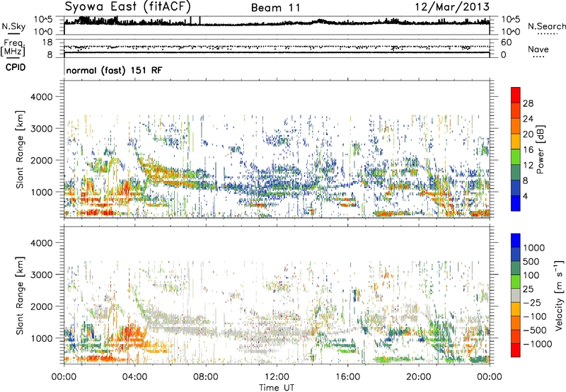
Task: Click the velocity panel 'Slant Range [km]' label
Action: pos(20,295)
